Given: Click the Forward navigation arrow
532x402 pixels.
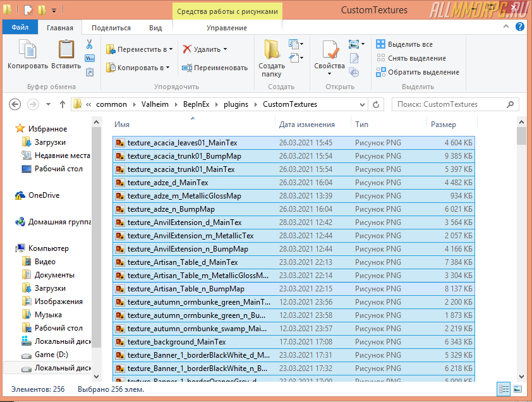Looking at the screenshot, I should [33, 104].
